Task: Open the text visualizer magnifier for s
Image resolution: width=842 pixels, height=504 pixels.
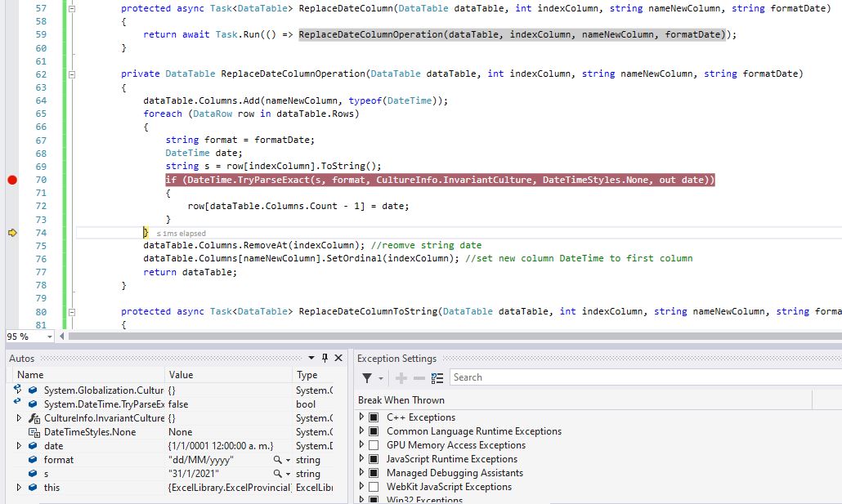Action: coord(277,474)
